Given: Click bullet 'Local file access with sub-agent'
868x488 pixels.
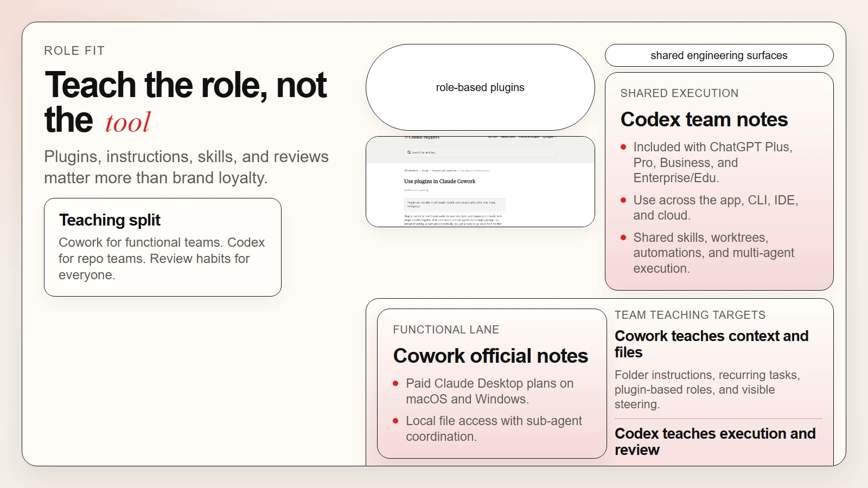Looking at the screenshot, I should (488, 428).
